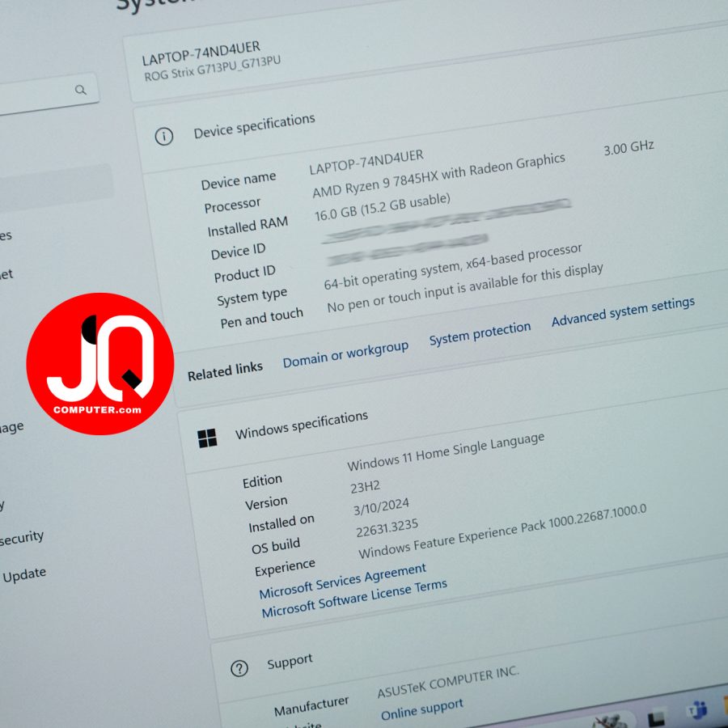Open the System protection link
The height and width of the screenshot is (728, 728).
point(480,333)
